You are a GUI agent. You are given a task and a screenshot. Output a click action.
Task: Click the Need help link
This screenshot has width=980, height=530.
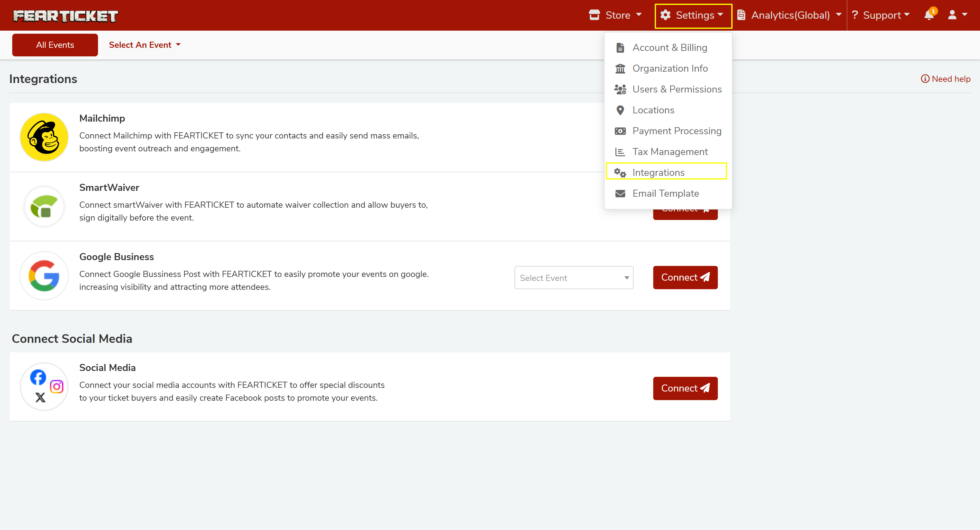945,79
